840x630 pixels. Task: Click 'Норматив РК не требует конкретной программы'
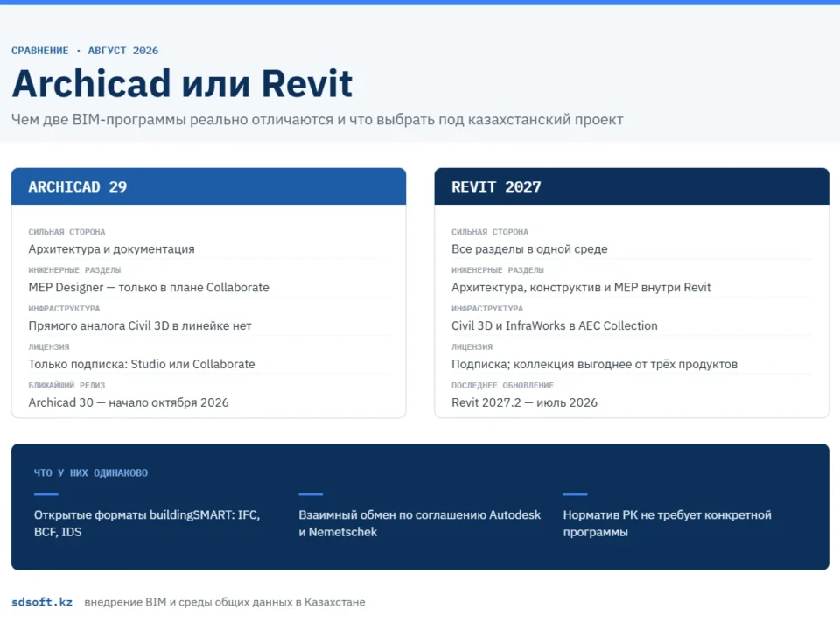(667, 523)
